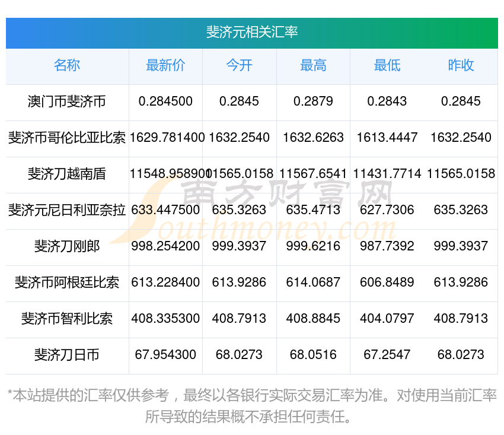Screen dimensions: 504x435
Task: Open the 斐济币哥伦比亚比索 row name
Action: [x=67, y=138]
